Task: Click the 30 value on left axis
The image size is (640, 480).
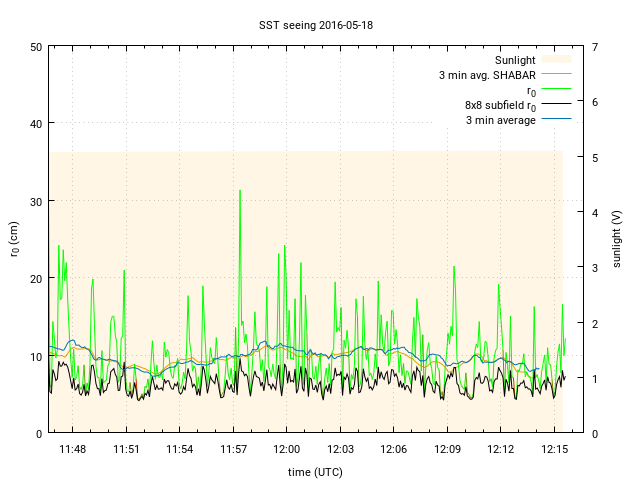Action: click(36, 201)
